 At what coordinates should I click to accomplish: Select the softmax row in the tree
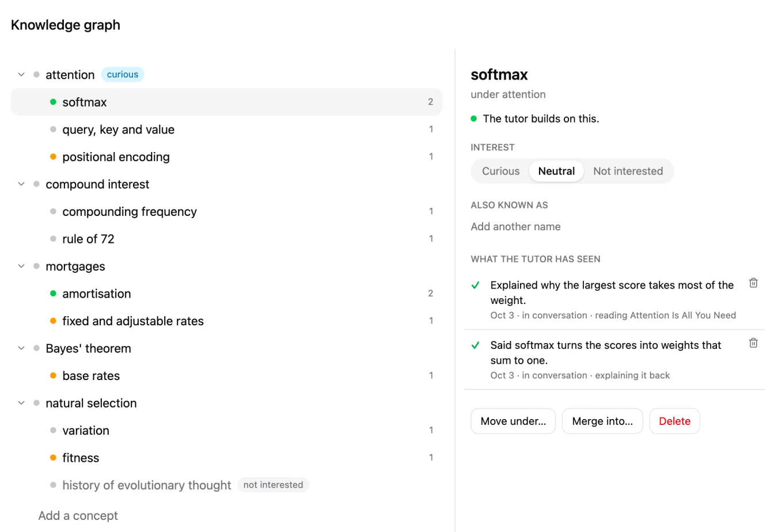226,102
